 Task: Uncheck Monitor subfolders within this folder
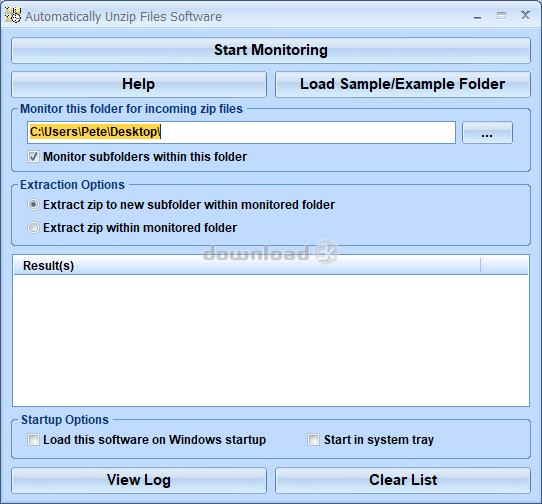click(34, 157)
